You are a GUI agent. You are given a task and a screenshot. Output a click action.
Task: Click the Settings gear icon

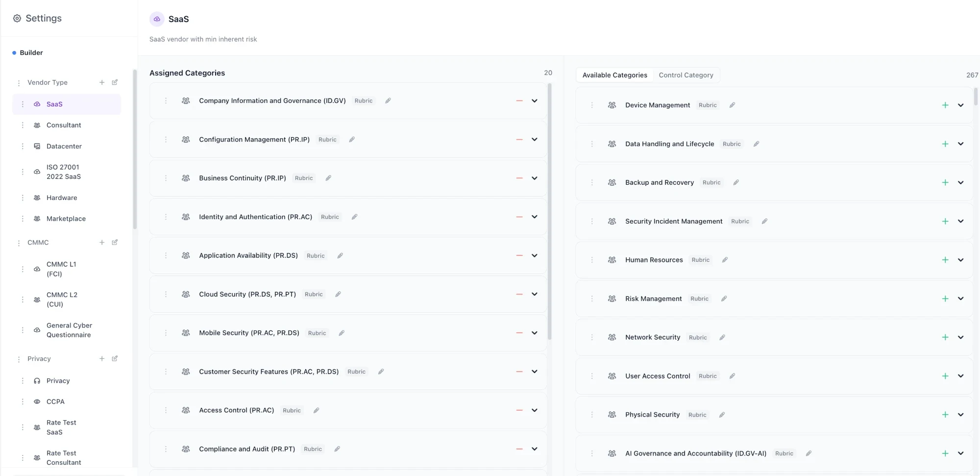coord(17,18)
